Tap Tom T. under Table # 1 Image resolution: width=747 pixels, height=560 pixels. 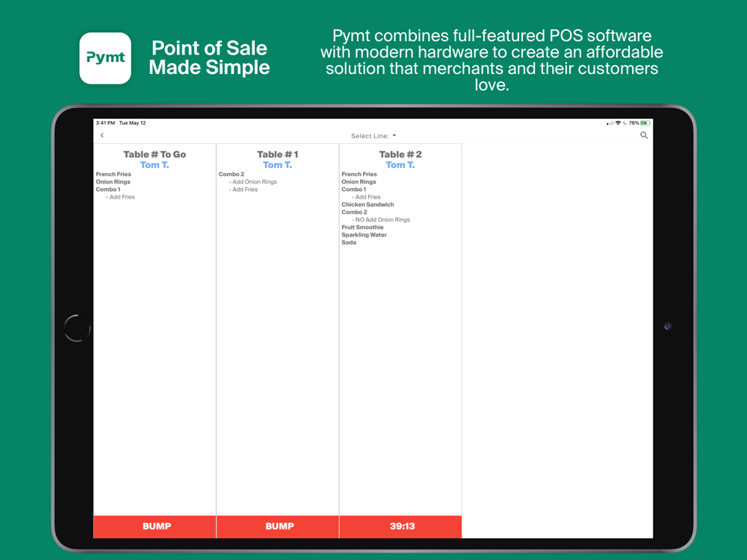coord(277,165)
